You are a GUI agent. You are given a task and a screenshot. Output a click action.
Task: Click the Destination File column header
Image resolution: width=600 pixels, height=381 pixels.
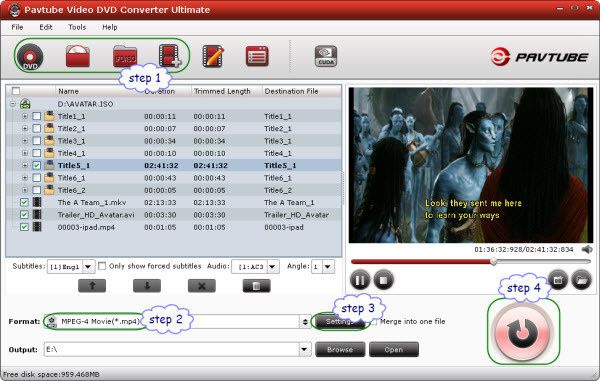pyautogui.click(x=291, y=91)
